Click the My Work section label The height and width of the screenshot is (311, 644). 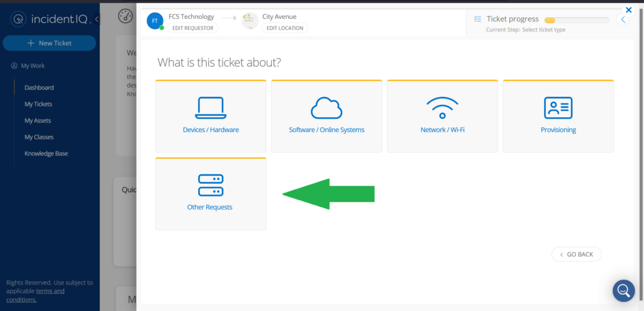point(33,66)
